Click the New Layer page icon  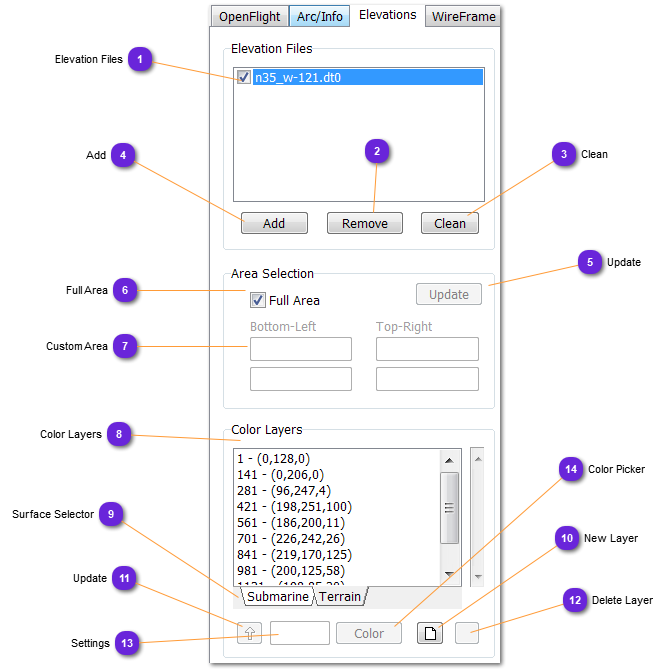click(x=429, y=633)
